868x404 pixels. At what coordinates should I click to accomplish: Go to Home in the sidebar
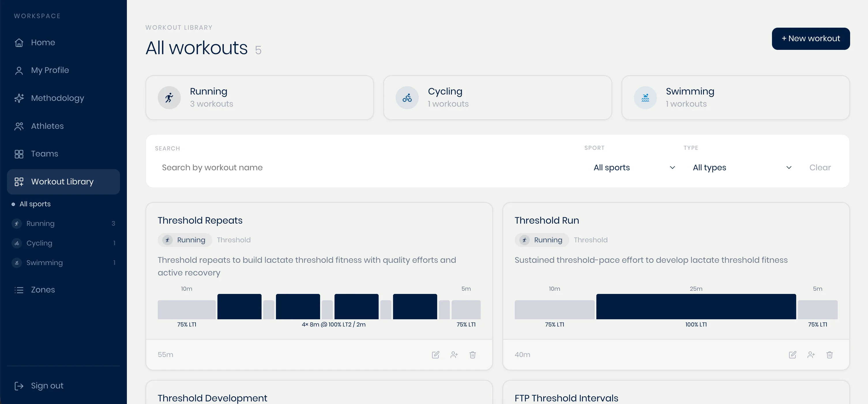pos(63,43)
